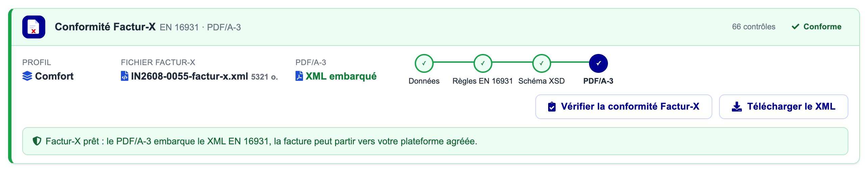Select the Schéma XSD step circle

(x=541, y=63)
